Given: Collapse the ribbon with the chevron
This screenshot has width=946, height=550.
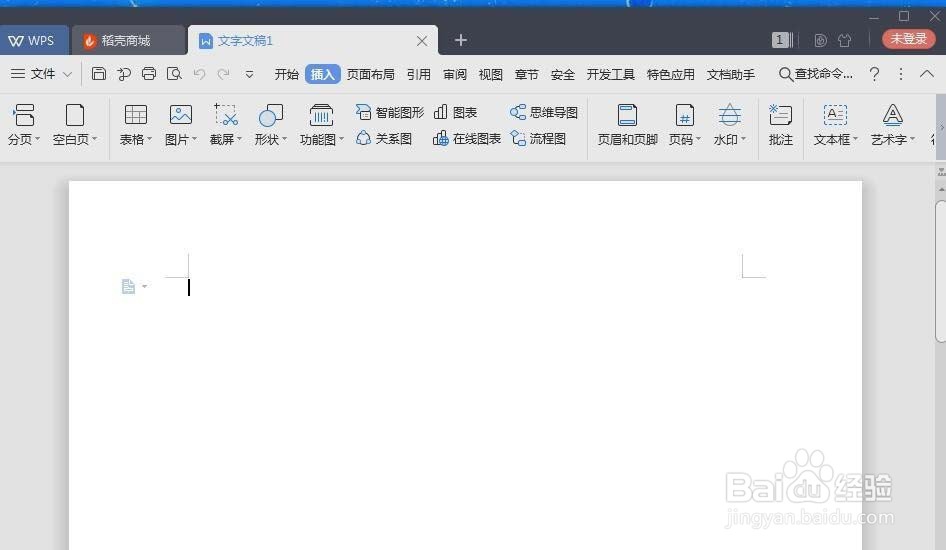Looking at the screenshot, I should [927, 74].
